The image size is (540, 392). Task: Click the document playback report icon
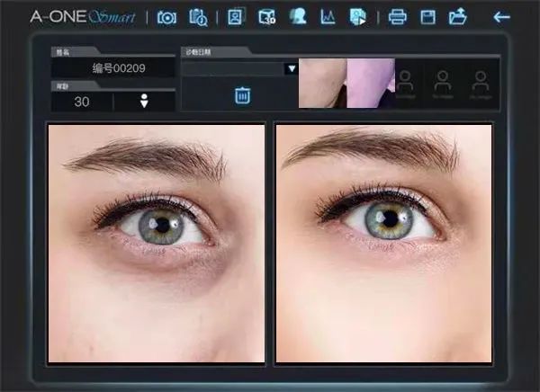coord(357,17)
